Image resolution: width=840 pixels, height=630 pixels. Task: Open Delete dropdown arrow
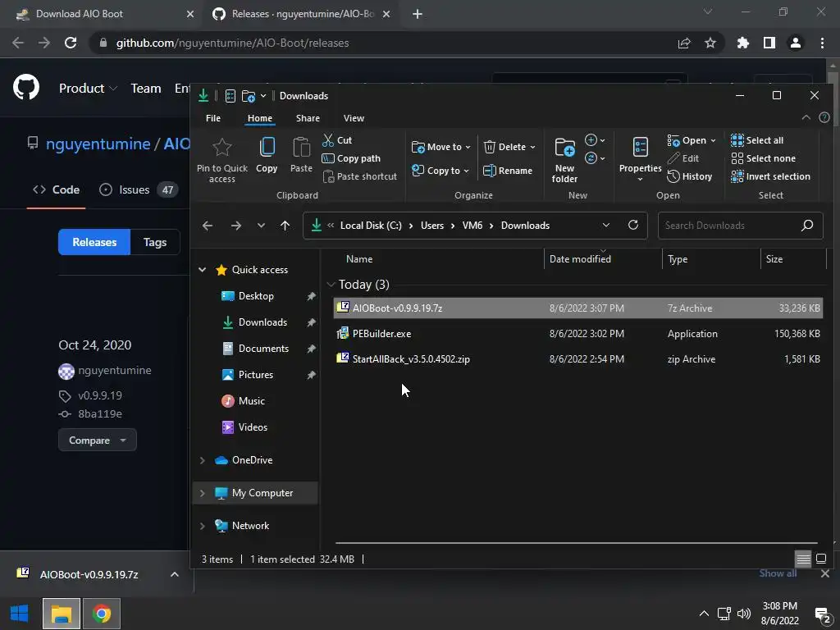(x=532, y=147)
